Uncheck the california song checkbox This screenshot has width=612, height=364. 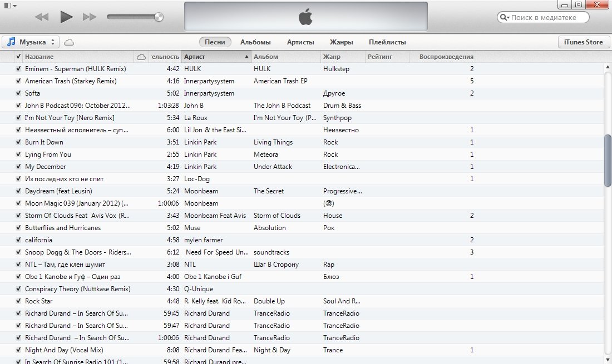(x=18, y=240)
